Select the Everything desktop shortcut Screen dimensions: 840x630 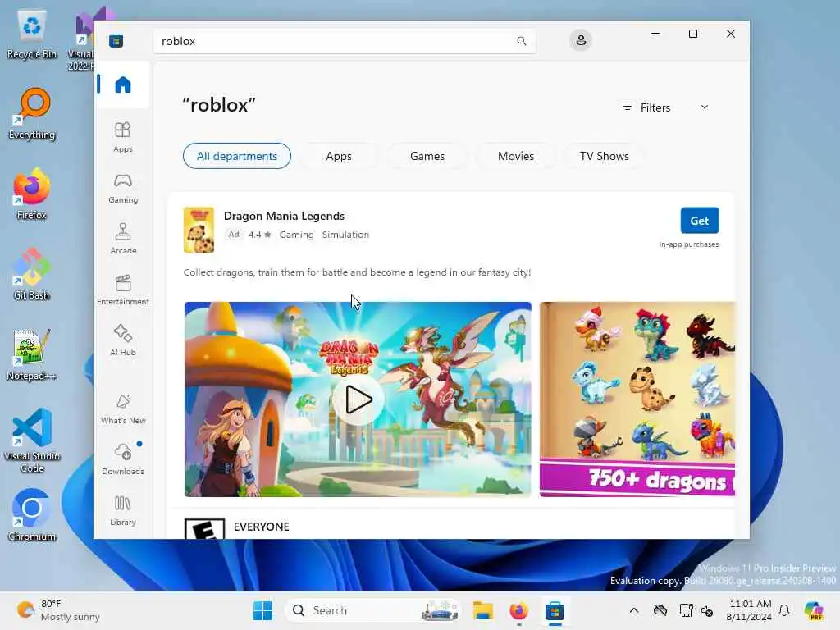(32, 114)
